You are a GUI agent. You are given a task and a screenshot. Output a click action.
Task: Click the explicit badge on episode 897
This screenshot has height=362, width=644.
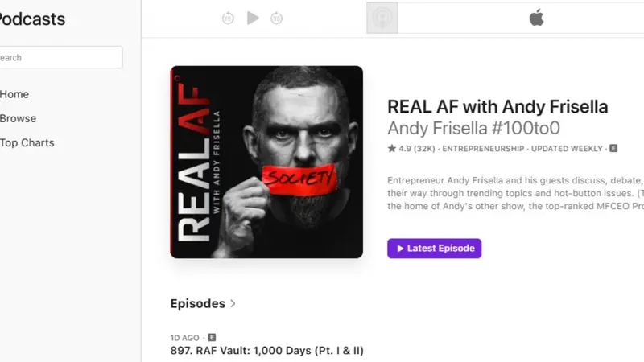[212, 337]
